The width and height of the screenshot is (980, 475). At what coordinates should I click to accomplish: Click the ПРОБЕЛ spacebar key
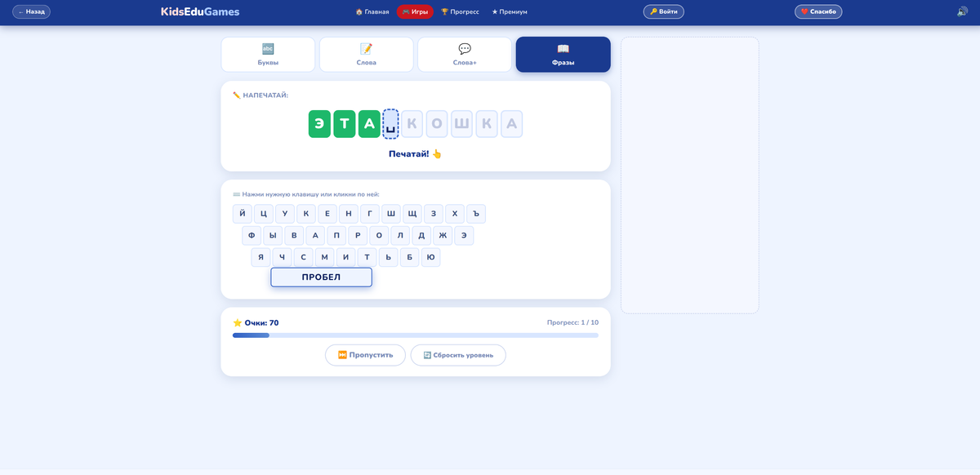tap(321, 277)
